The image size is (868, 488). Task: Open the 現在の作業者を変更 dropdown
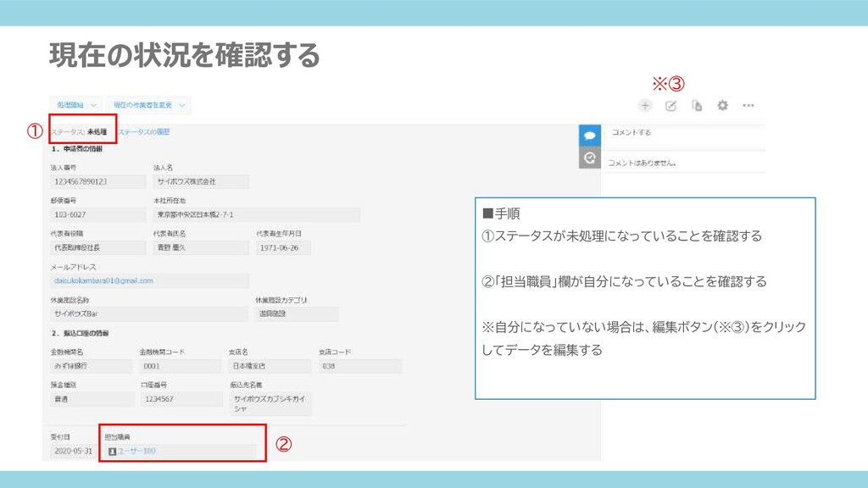tap(148, 105)
